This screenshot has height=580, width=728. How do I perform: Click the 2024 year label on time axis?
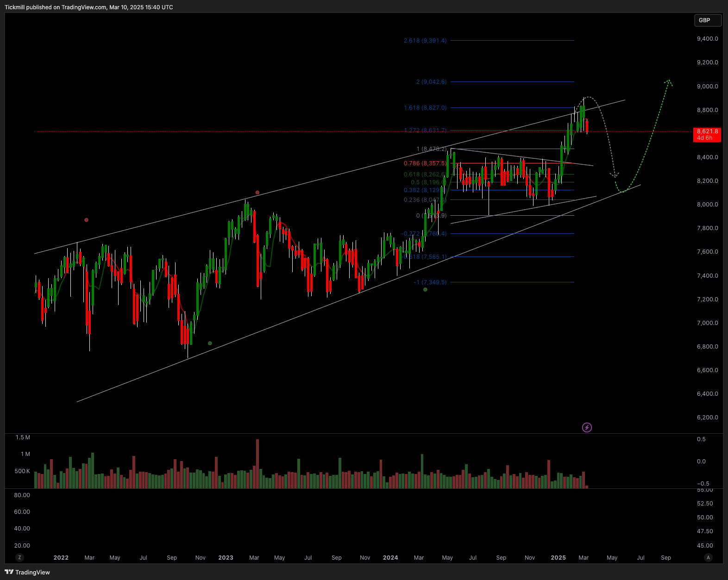[390, 558]
